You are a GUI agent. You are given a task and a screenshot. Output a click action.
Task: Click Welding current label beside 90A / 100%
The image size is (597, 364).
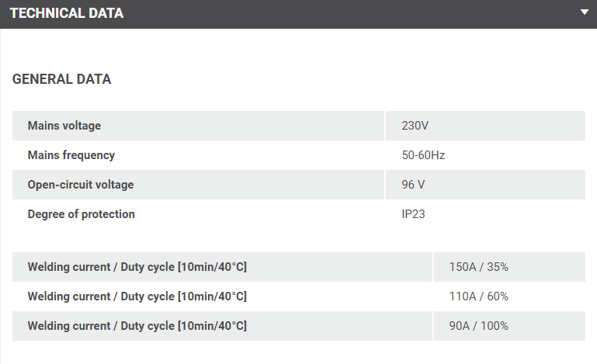point(137,326)
